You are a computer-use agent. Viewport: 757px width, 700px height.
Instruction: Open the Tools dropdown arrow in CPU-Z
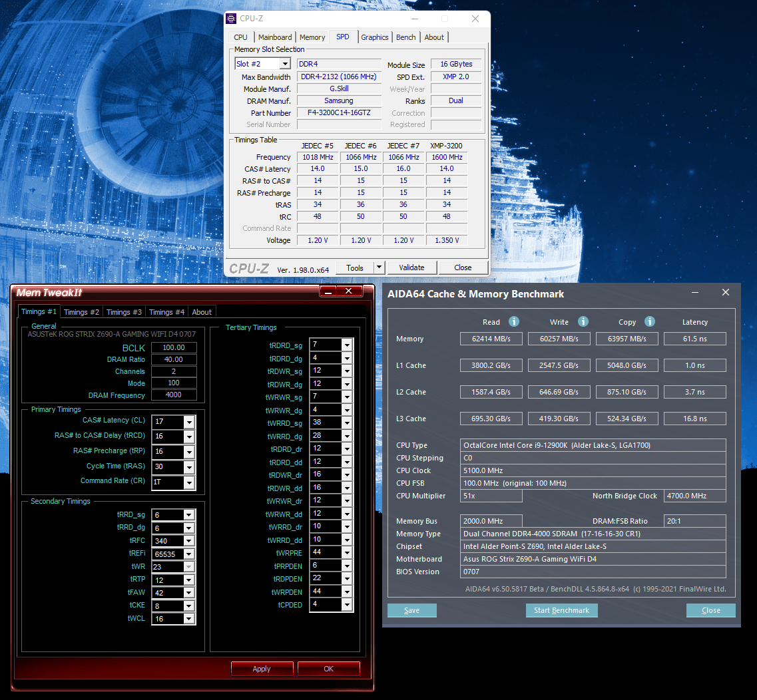[379, 267]
